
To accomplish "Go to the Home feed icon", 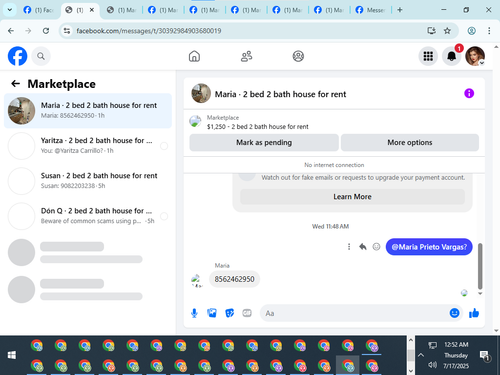I will tap(194, 56).
